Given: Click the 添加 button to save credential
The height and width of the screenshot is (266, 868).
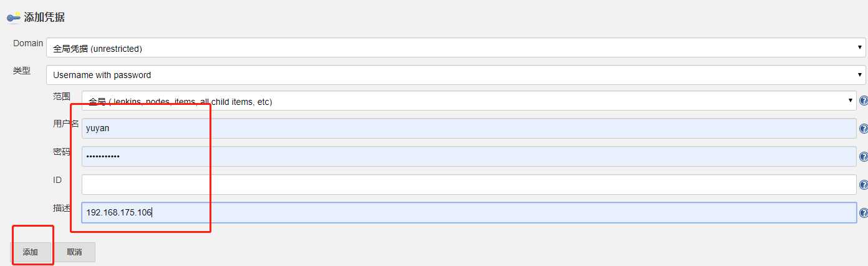Looking at the screenshot, I should click(31, 252).
